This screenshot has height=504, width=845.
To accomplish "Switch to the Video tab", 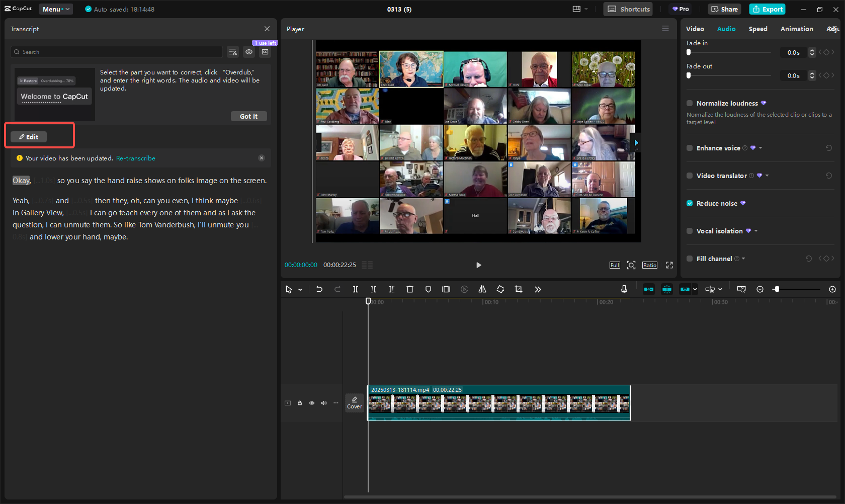I will [x=695, y=29].
